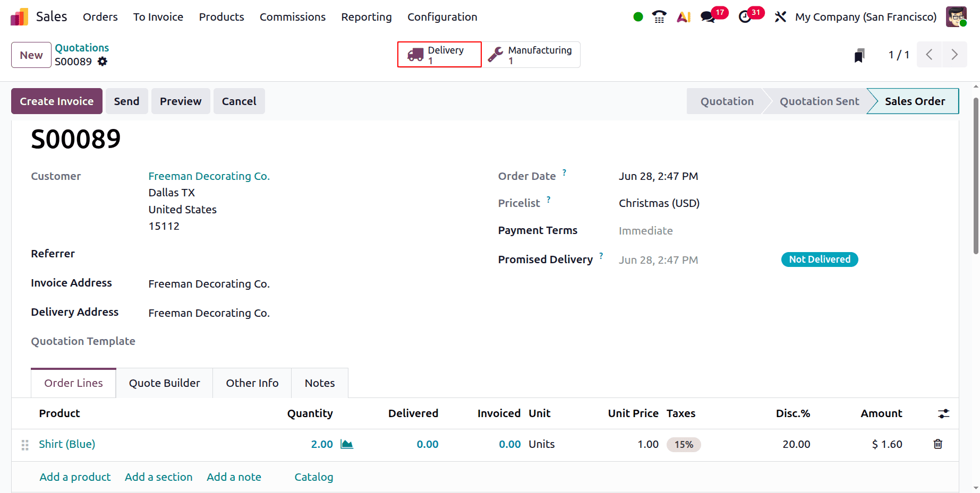Viewport: 980px width, 493px height.
Task: Open the Shirt (Blue) product link
Action: [x=67, y=444]
